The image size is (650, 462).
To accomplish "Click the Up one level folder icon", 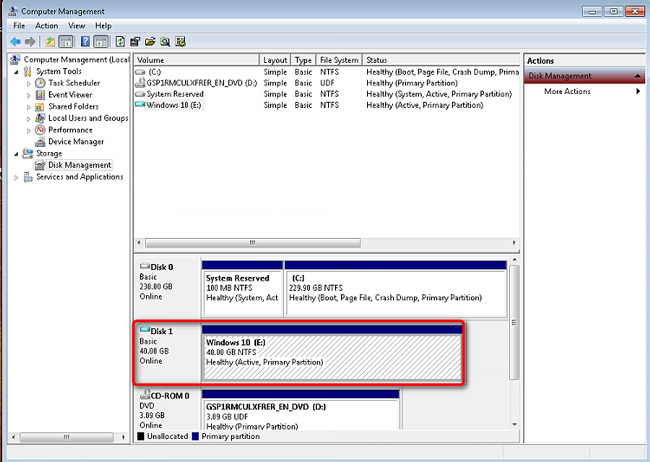I will tap(50, 41).
